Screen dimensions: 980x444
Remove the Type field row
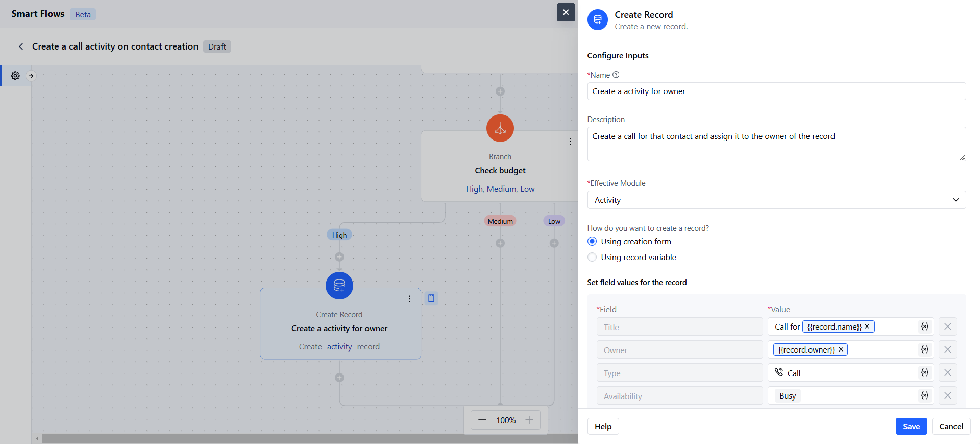click(x=948, y=372)
